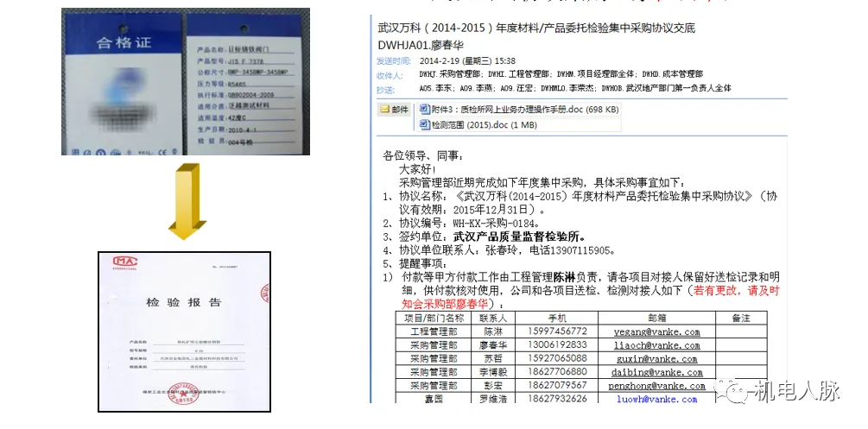Click email link penghong@vanke.com
Screen dimensions: 868x429
[658, 386]
